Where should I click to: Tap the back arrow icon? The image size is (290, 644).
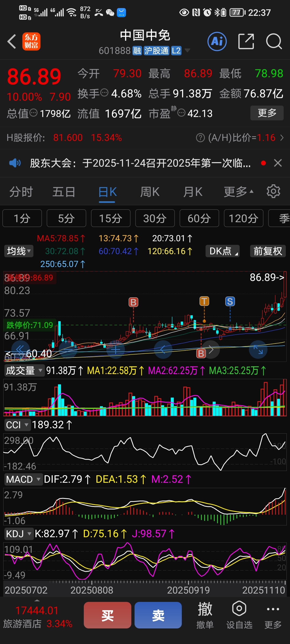tap(12, 42)
